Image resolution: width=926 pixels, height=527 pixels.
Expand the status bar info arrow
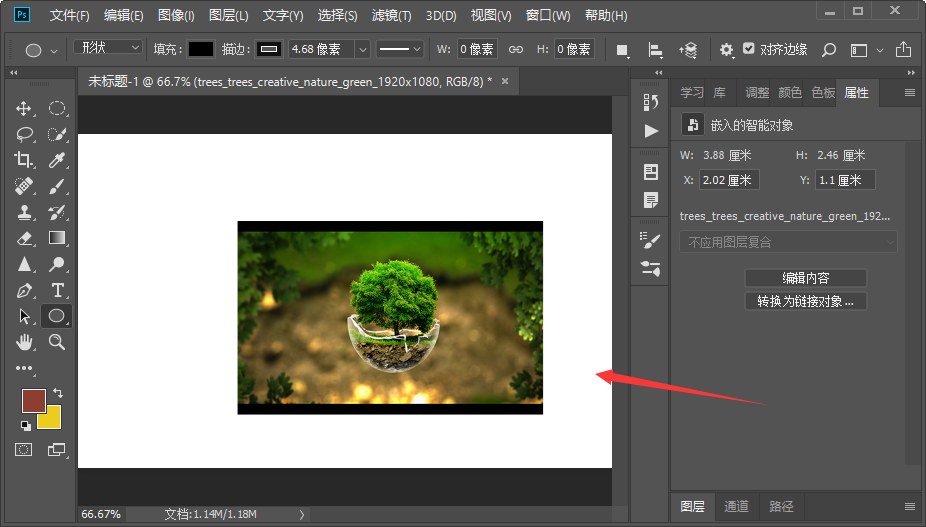coord(302,515)
